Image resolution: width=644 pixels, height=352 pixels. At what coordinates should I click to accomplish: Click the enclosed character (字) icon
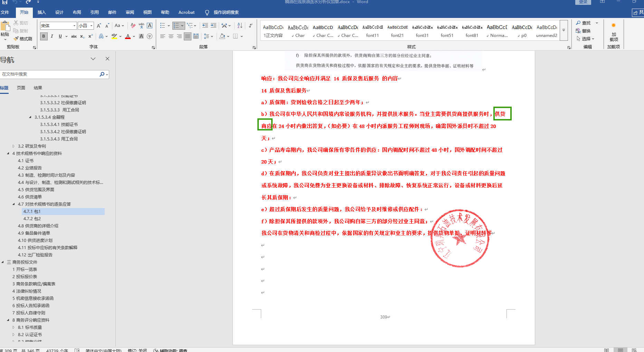click(x=150, y=36)
